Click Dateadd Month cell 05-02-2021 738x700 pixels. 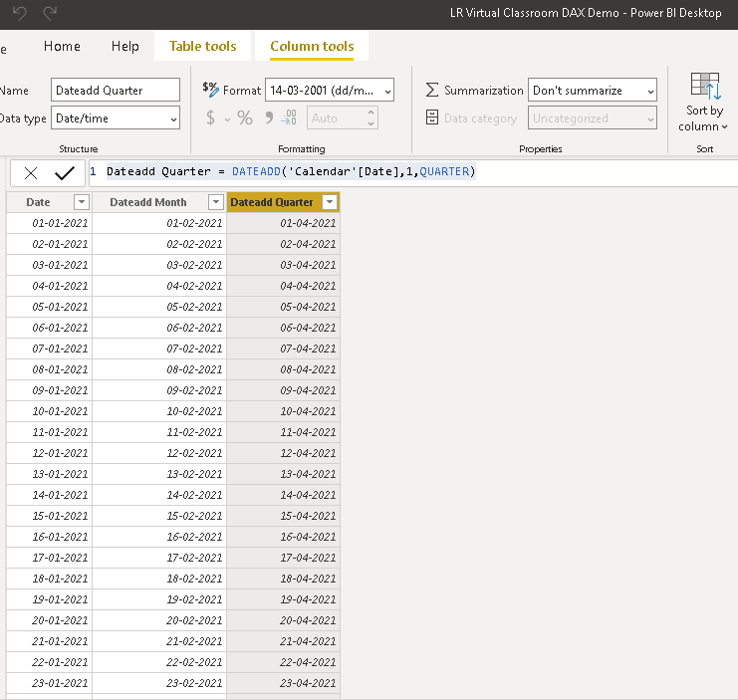159,307
